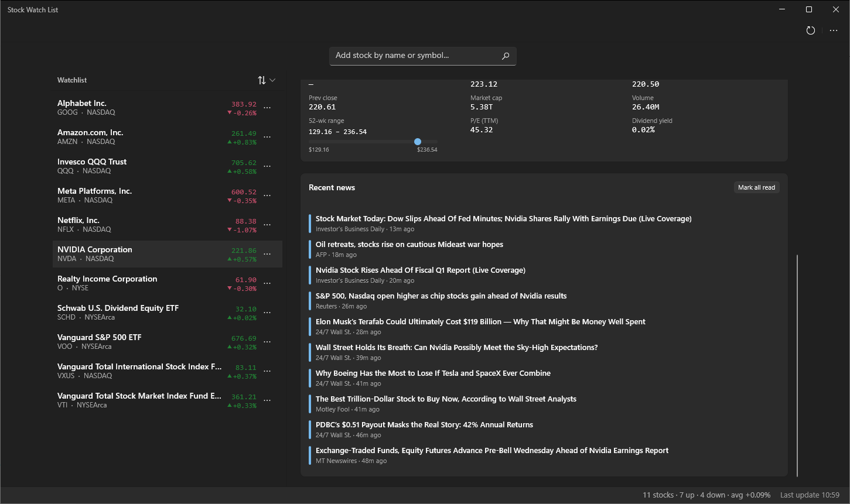The height and width of the screenshot is (504, 850).
Task: Click the Recent news heading
Action: pos(332,187)
